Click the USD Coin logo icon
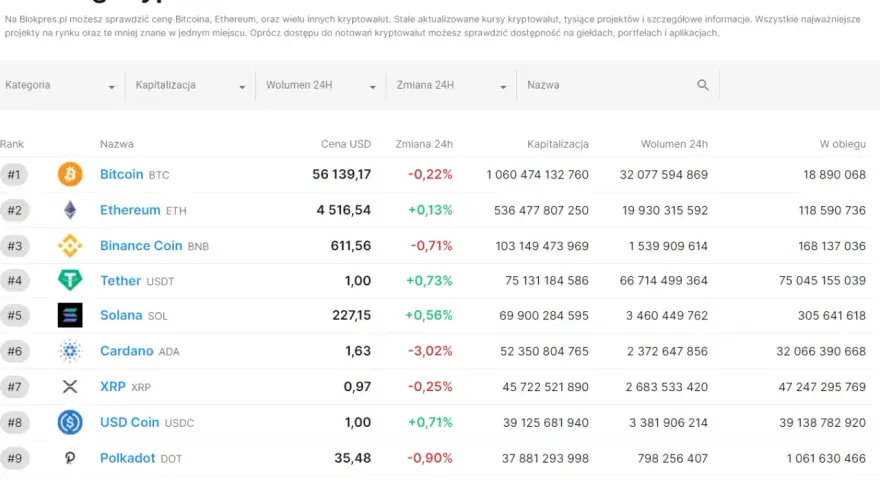Image resolution: width=880 pixels, height=480 pixels. (x=70, y=422)
